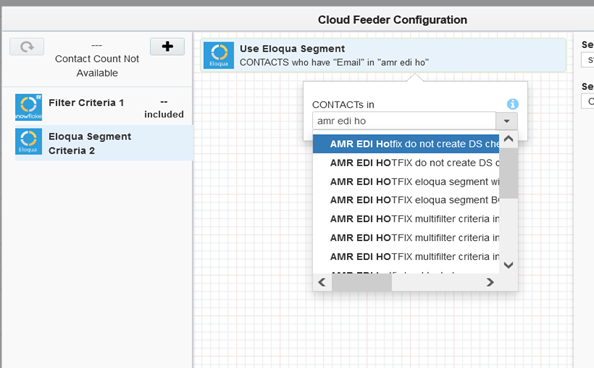Pick the first 'AMR EDI HOTFIX multifilter criteria' entry

[x=406, y=219]
